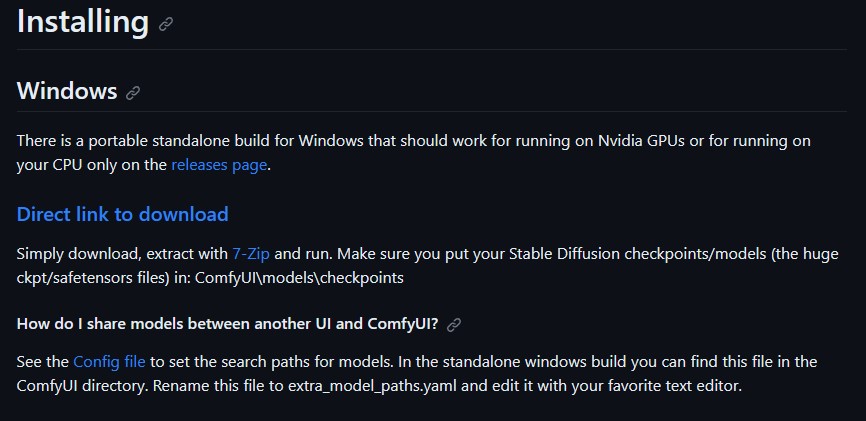The height and width of the screenshot is (421, 866).
Task: Open the releases page link
Action: point(219,165)
